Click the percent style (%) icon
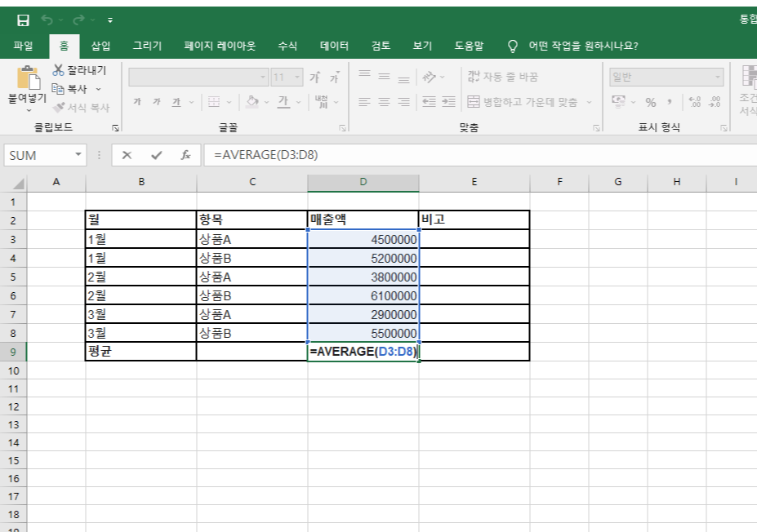 tap(650, 102)
